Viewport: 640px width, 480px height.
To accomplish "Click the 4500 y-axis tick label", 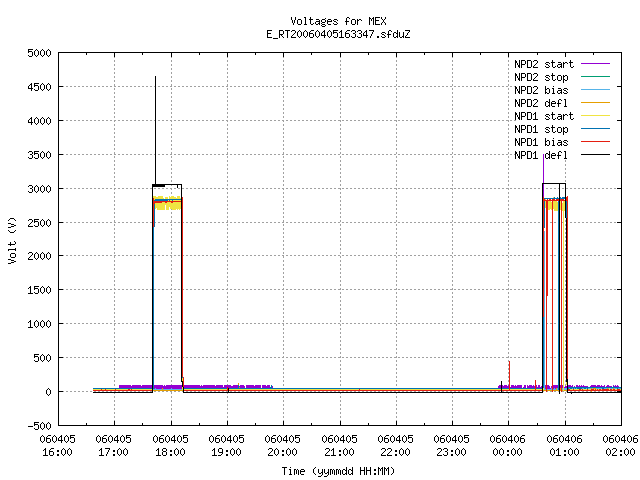I will (39, 87).
